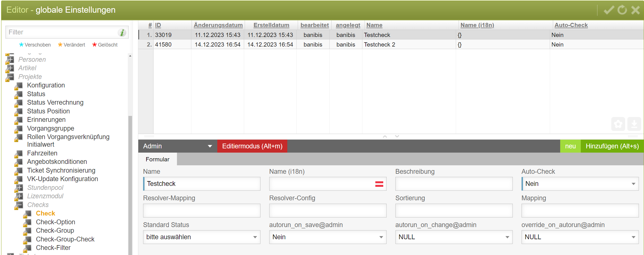Sort by Name (i18n) column header
This screenshot has height=255, width=644.
(x=477, y=25)
